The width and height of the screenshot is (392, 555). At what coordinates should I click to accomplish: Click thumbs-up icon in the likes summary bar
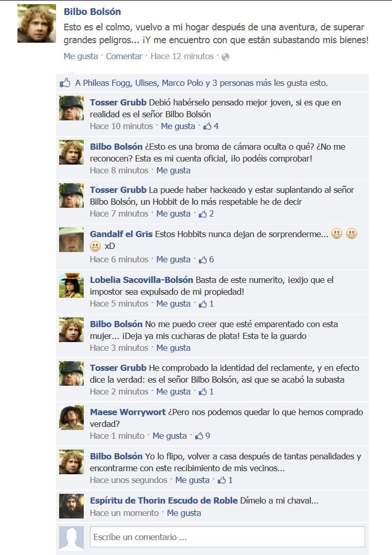(x=65, y=83)
